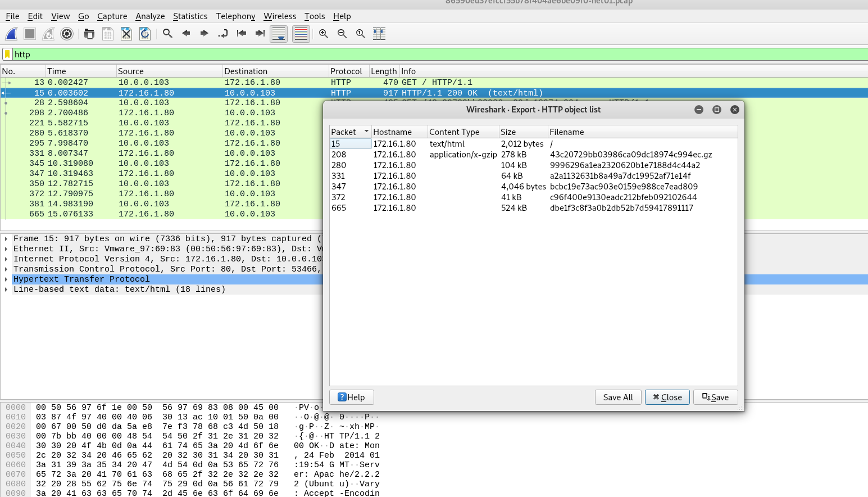Reload this capture file
This screenshot has height=497, width=868.
coord(145,34)
